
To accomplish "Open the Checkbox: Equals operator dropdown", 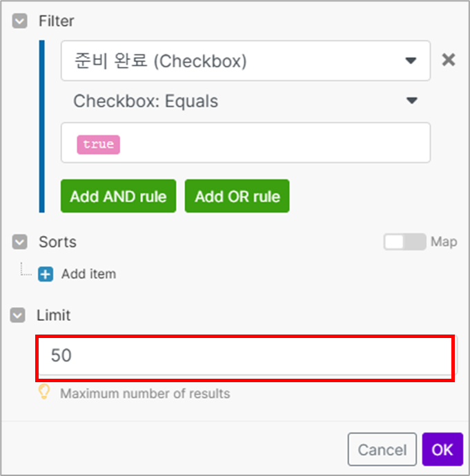I will point(235,101).
